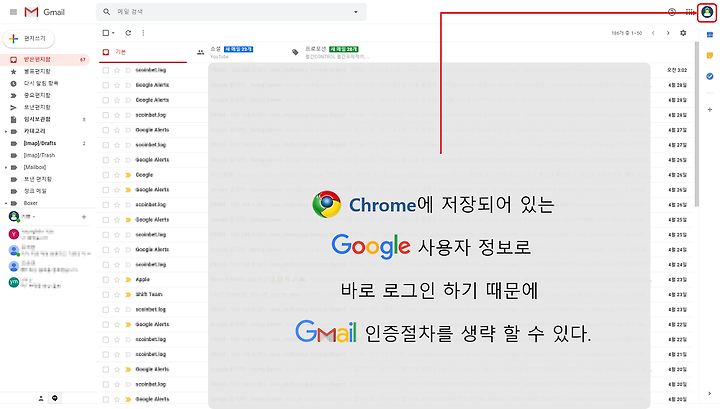Click the 편지쓰기 compose button
This screenshot has height=409, width=720.
point(28,39)
